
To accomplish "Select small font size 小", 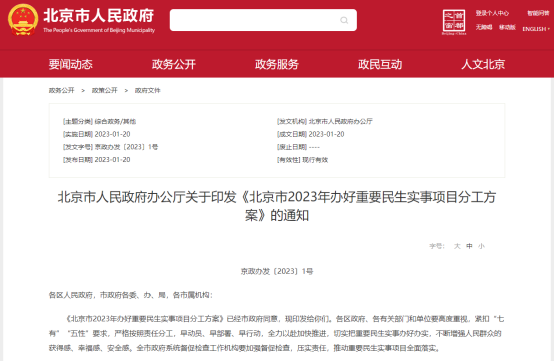I will 481,246.
